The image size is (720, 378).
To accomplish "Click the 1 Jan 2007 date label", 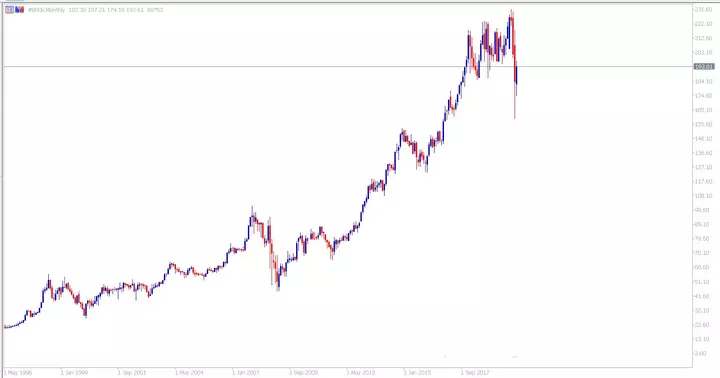I will click(246, 372).
